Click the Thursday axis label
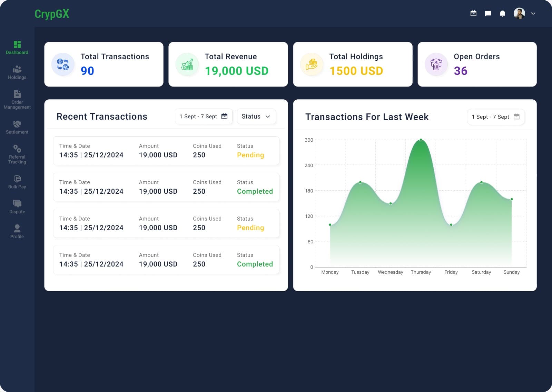The height and width of the screenshot is (392, 552). pos(421,272)
